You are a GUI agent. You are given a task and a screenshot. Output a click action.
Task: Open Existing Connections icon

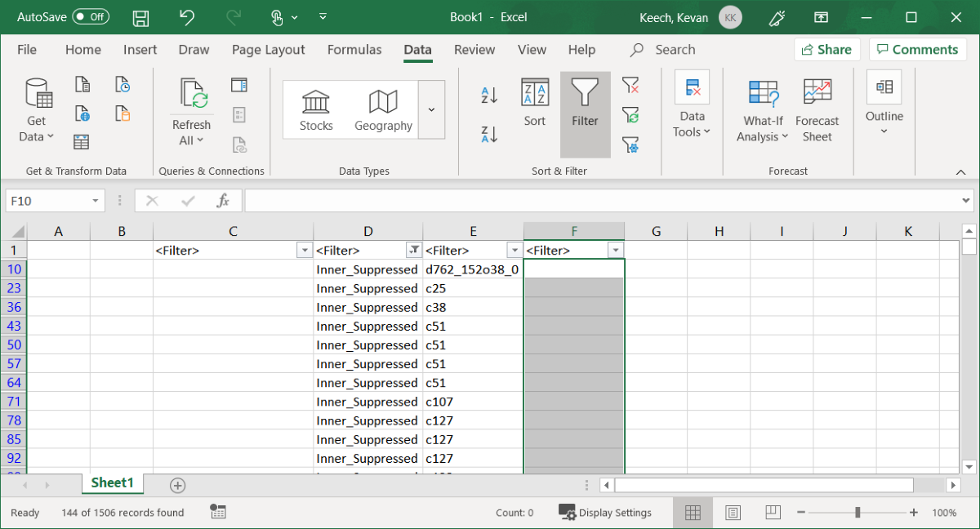(122, 113)
